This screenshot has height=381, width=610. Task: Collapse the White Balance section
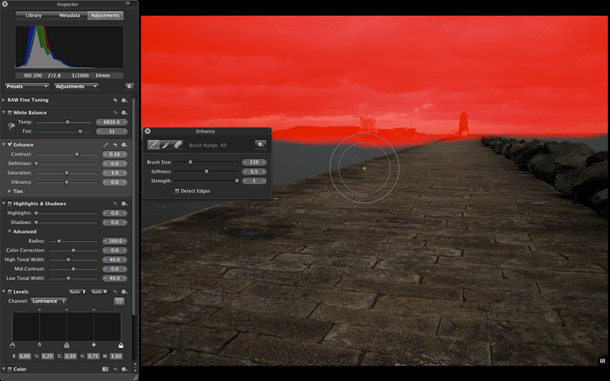click(4, 112)
